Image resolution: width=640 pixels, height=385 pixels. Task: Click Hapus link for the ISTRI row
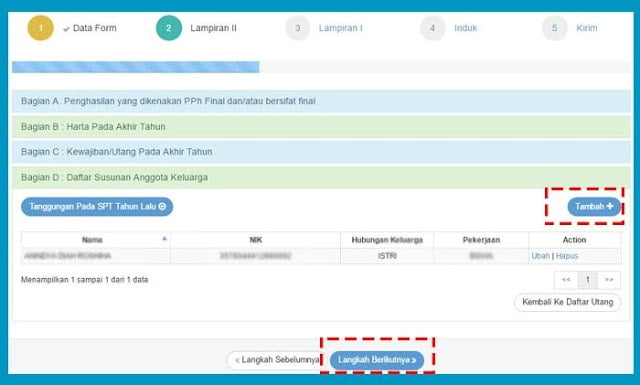(x=567, y=256)
